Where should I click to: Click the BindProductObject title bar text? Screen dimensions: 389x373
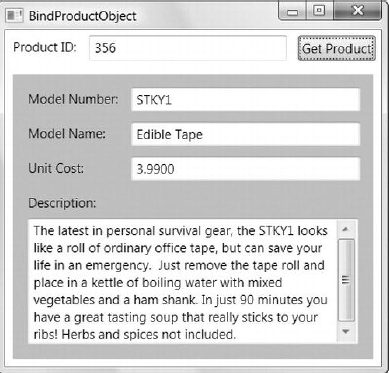[x=83, y=16]
